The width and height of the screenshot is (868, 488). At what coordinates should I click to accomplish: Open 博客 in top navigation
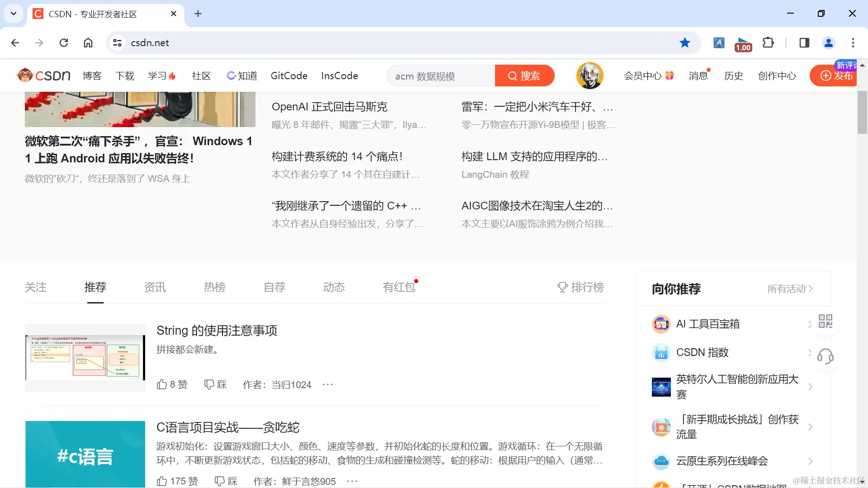click(92, 76)
